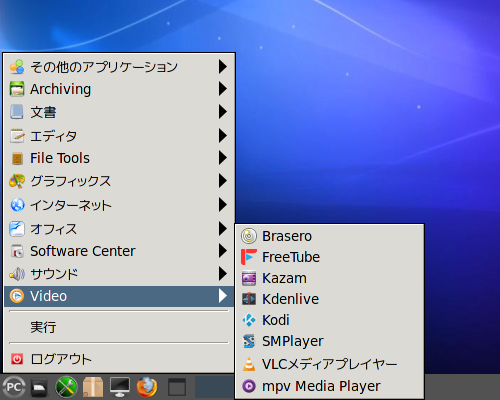Expand the グラフィックス submenu arrow
Viewport: 500px width, 400px height.
pos(223,181)
